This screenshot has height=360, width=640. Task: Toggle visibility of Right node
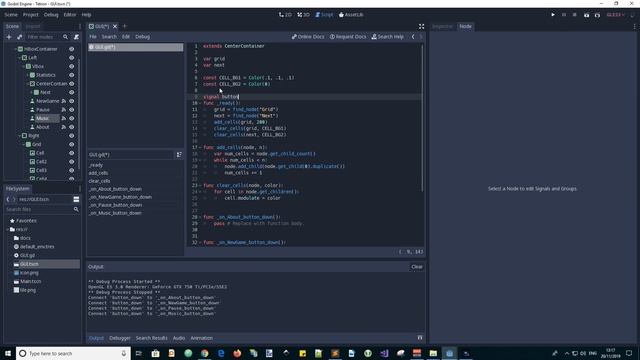click(x=71, y=136)
